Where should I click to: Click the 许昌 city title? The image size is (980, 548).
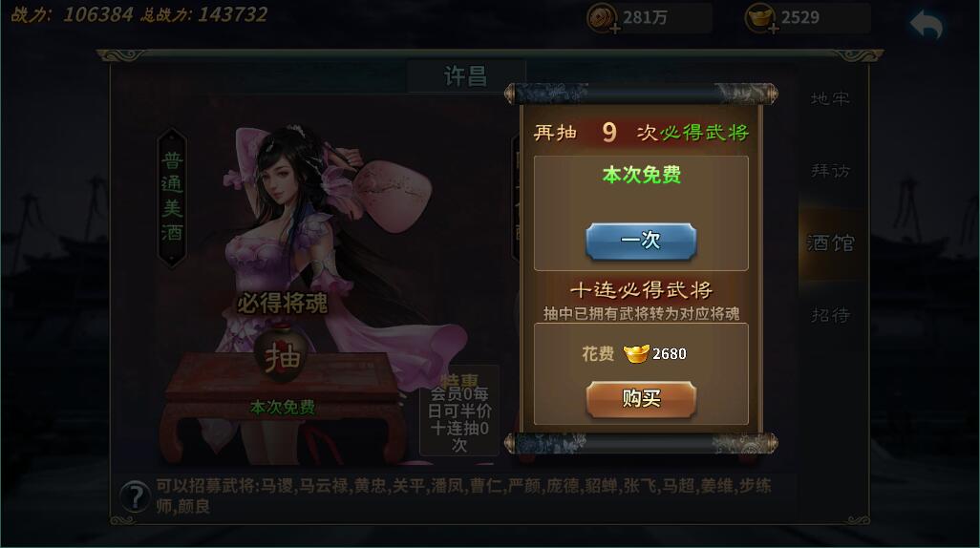pos(465,76)
